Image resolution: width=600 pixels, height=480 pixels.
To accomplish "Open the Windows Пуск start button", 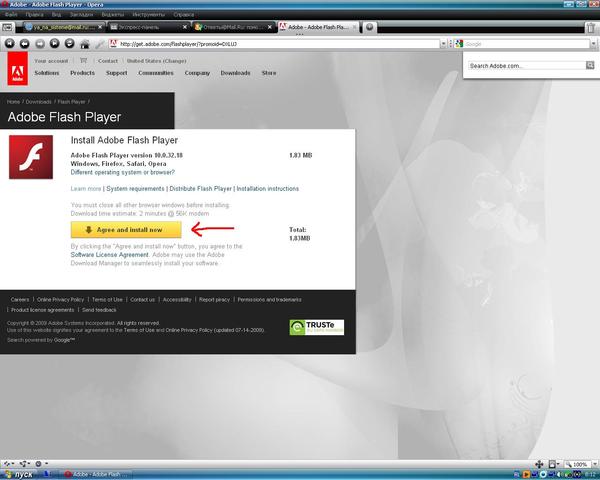I will (18, 475).
